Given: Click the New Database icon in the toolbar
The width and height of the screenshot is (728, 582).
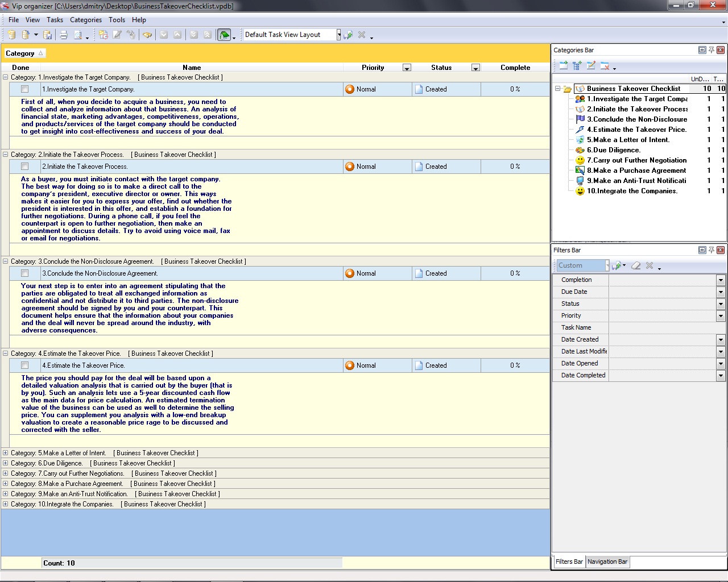Looking at the screenshot, I should pyautogui.click(x=11, y=35).
